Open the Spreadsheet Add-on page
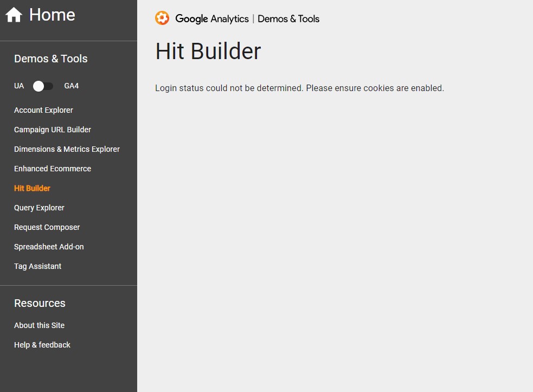The height and width of the screenshot is (392, 533). point(49,247)
